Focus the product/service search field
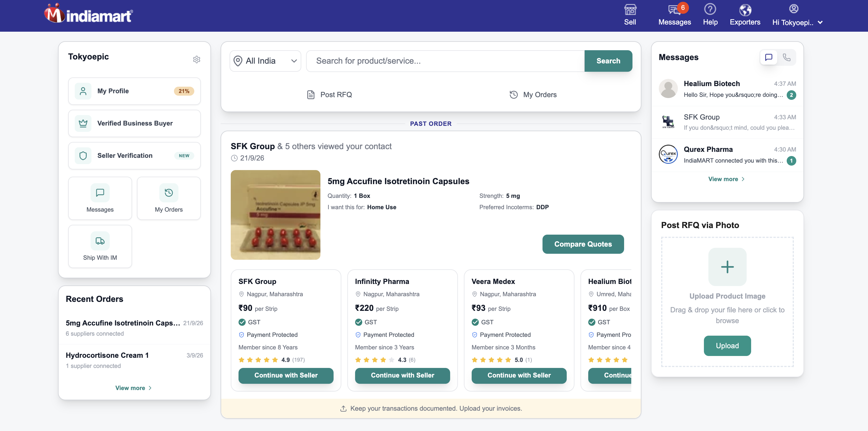 tap(445, 61)
